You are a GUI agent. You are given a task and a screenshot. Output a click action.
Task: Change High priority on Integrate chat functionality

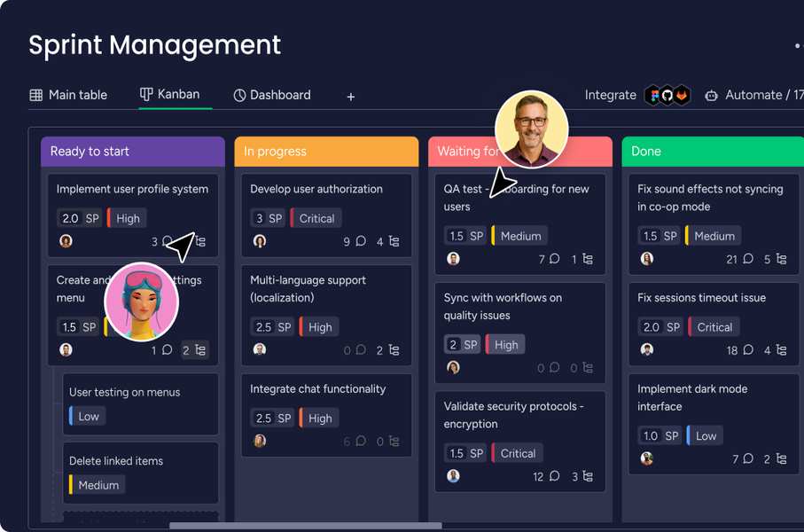[x=319, y=419]
